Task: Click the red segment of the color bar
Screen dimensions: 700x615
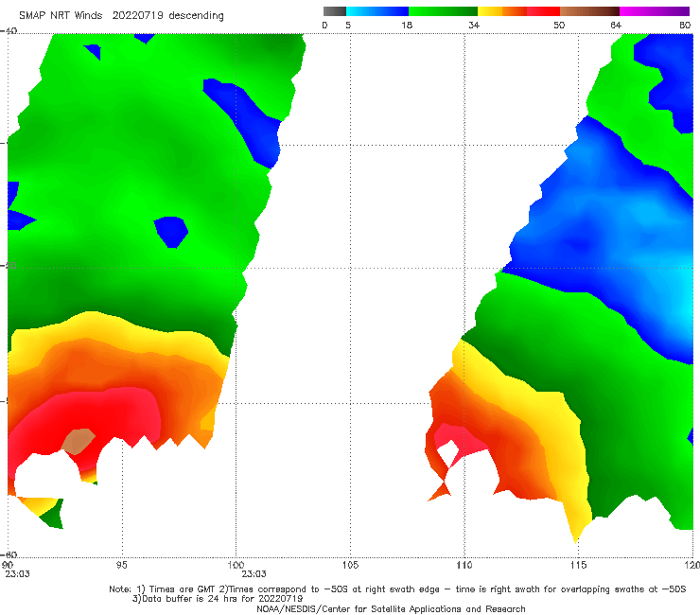Action: (x=543, y=11)
